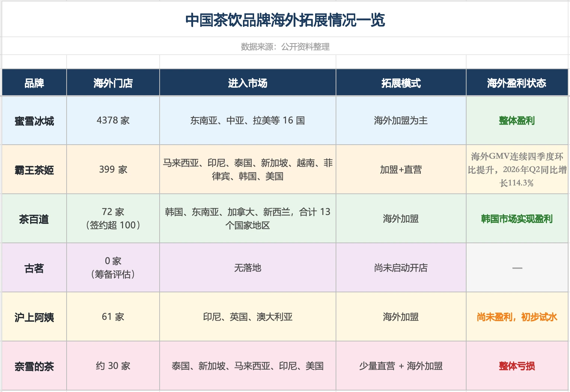Click the 少量直营 + 海外加盟 cell
Viewport: 570px width, 392px height.
point(401,366)
